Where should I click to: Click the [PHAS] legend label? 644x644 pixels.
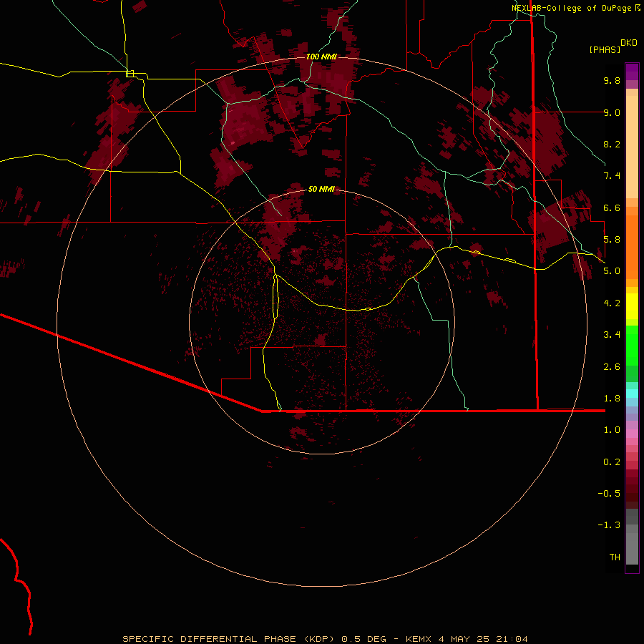[x=605, y=49]
